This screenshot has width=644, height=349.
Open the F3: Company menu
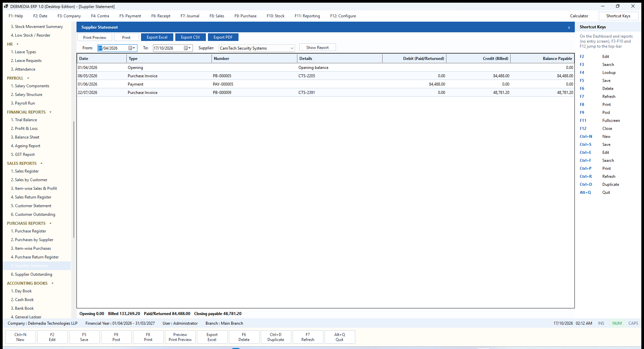point(69,16)
